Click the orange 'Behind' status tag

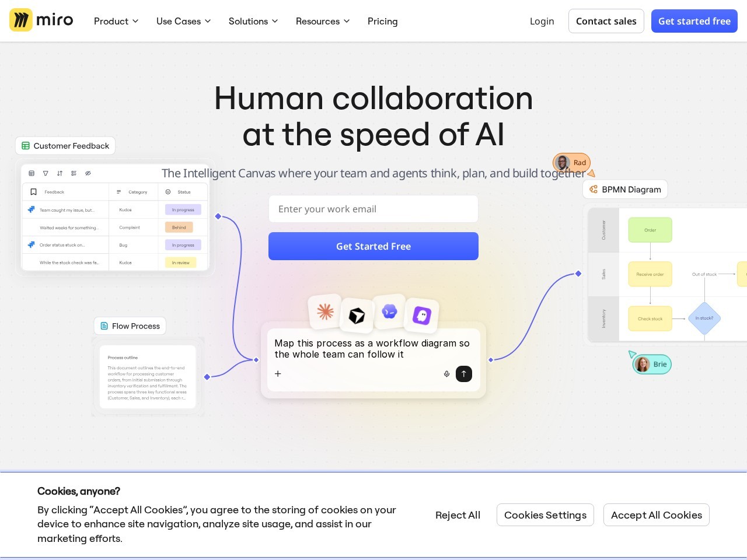(x=179, y=228)
